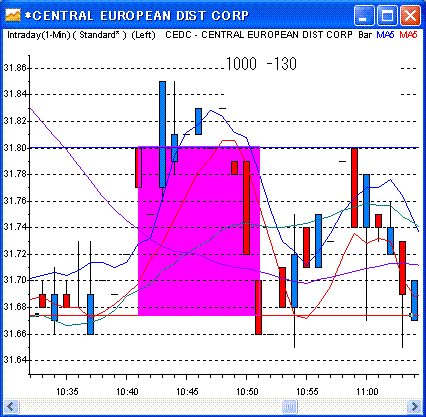Click the 31.74 price axis label
This screenshot has height=417, width=426.
tap(15, 227)
